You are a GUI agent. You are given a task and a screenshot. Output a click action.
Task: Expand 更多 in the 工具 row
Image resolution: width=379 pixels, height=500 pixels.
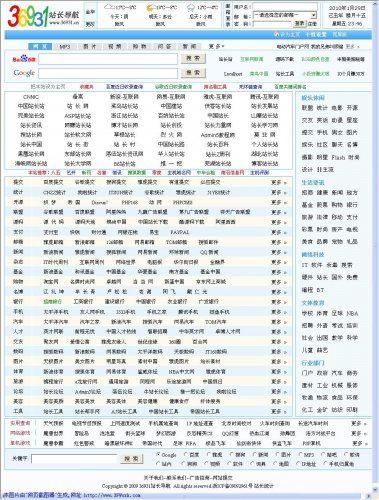click(x=279, y=411)
